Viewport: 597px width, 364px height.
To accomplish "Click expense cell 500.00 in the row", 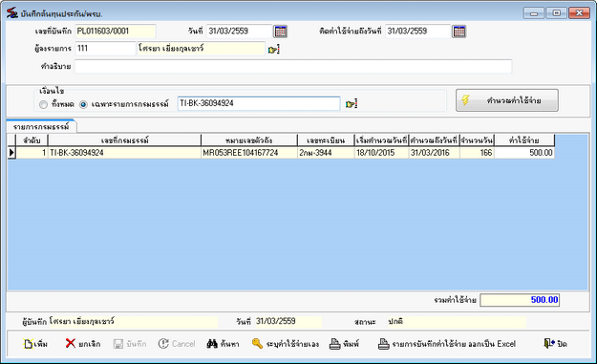I will point(524,153).
